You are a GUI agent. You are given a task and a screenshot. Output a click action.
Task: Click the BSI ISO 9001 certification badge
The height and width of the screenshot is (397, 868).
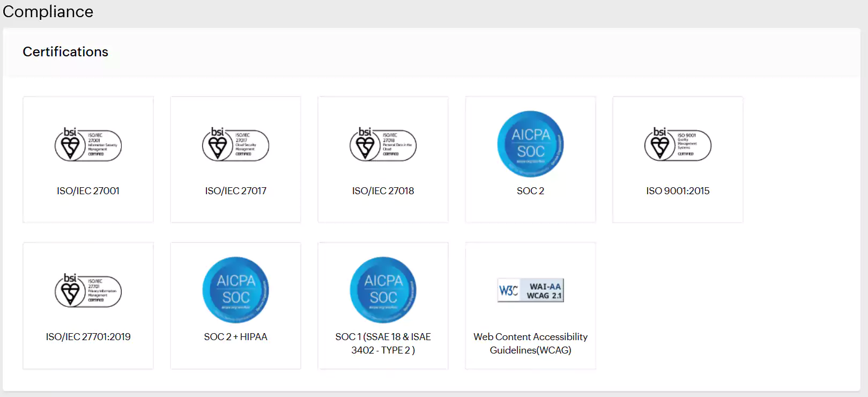(x=678, y=144)
